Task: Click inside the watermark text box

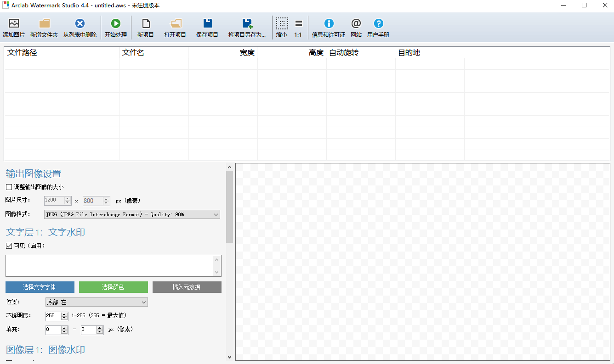Action: 109,266
